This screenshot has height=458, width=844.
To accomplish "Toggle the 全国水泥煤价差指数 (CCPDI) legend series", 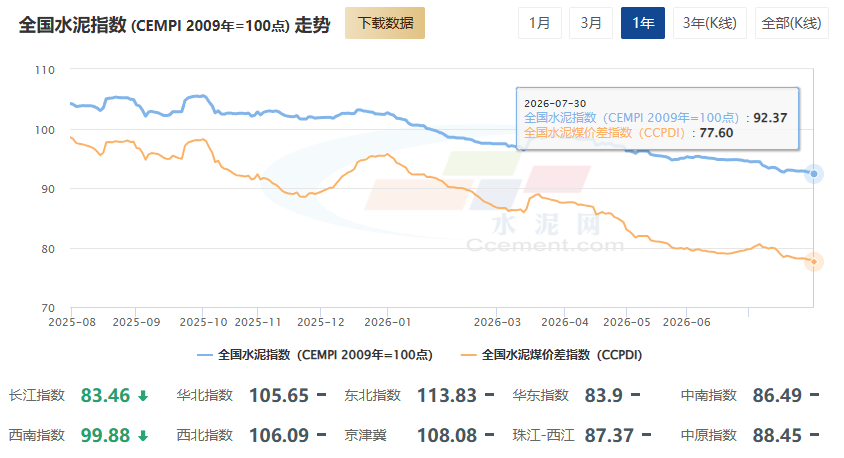I will tap(552, 355).
